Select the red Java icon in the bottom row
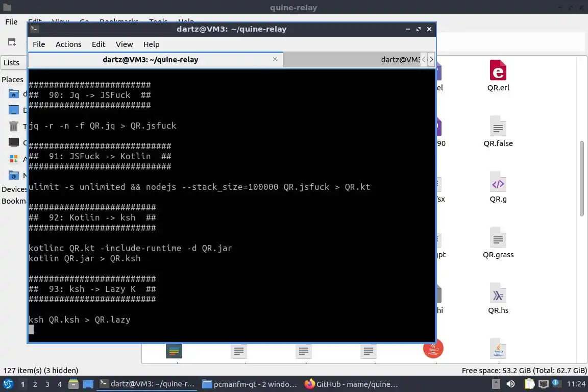Viewport: 588px width, 392px height. 433,349
